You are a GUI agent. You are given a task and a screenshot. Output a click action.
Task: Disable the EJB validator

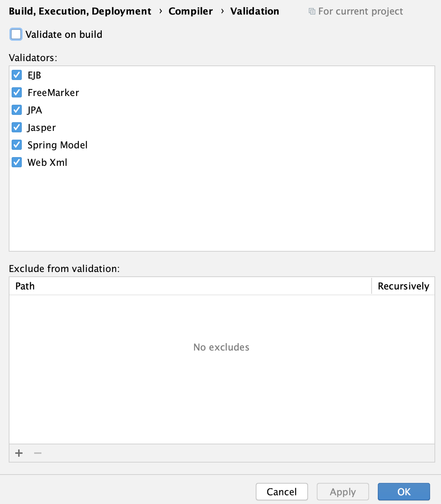16,75
